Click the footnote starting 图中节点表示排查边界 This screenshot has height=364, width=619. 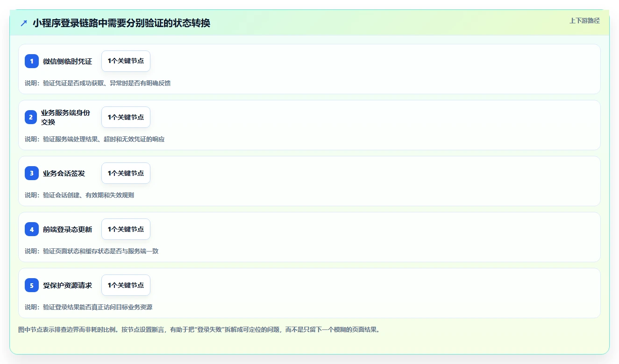200,329
